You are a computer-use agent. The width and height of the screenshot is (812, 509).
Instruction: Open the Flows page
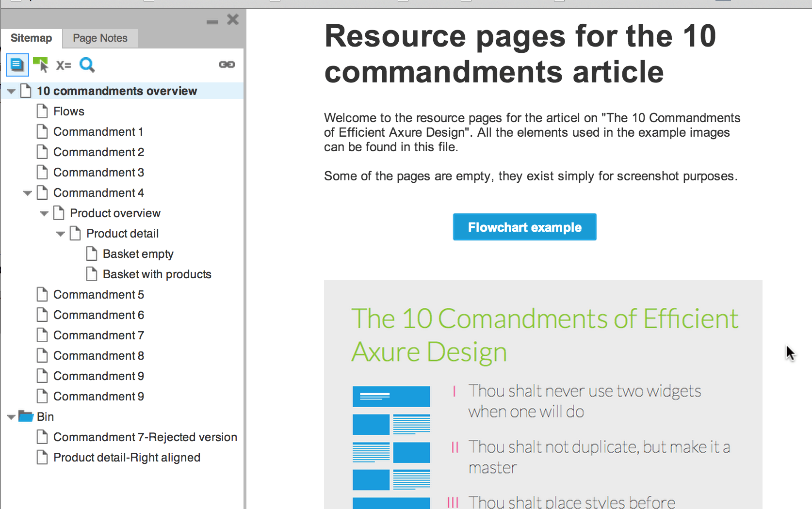69,111
